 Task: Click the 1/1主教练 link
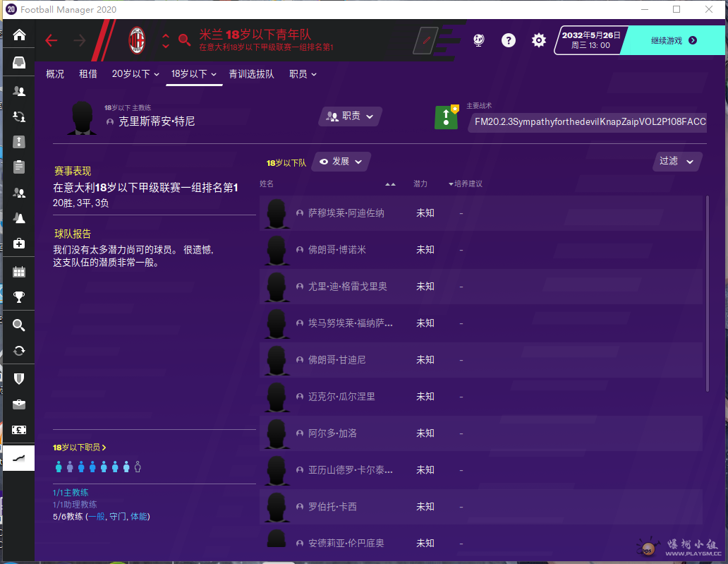tap(71, 493)
